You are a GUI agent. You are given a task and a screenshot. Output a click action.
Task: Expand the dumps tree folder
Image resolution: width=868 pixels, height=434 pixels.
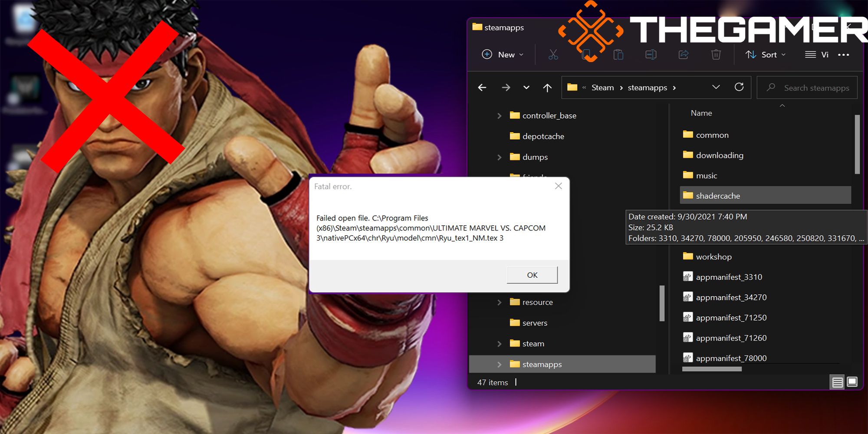[499, 157]
